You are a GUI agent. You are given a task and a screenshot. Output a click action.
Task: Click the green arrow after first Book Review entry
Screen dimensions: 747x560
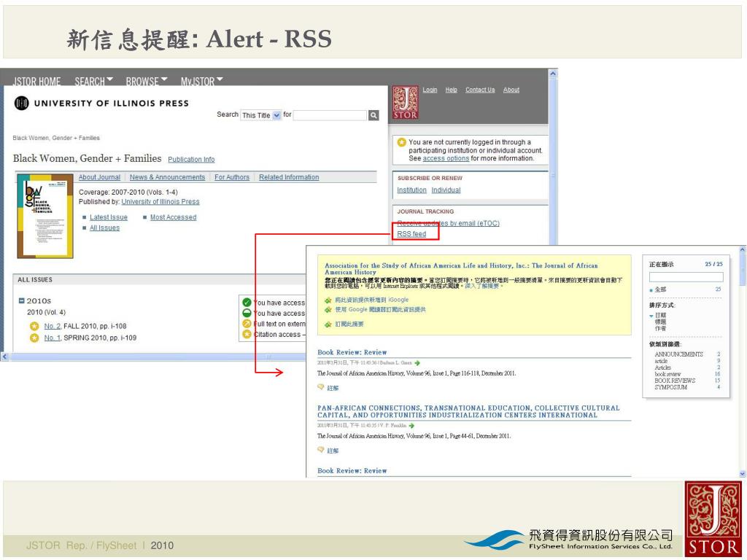tap(417, 363)
